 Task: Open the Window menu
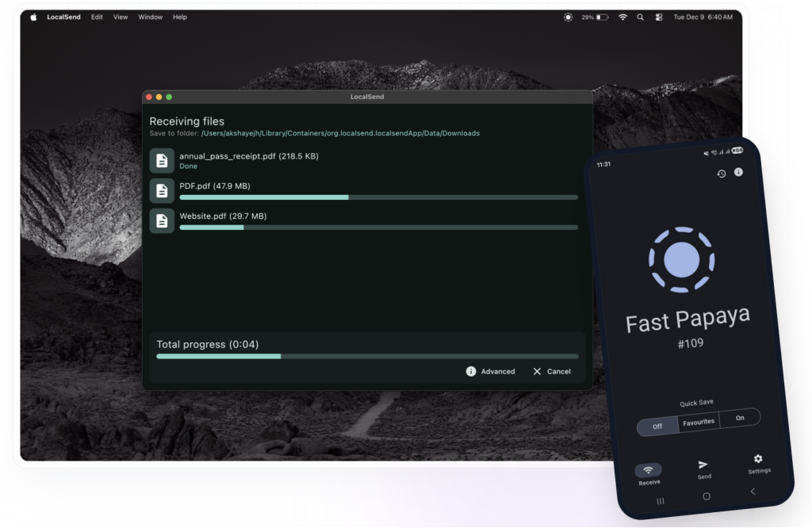coord(150,17)
